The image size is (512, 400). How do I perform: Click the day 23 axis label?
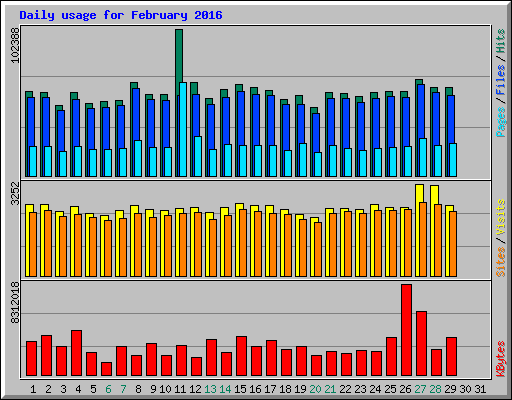tap(360, 389)
